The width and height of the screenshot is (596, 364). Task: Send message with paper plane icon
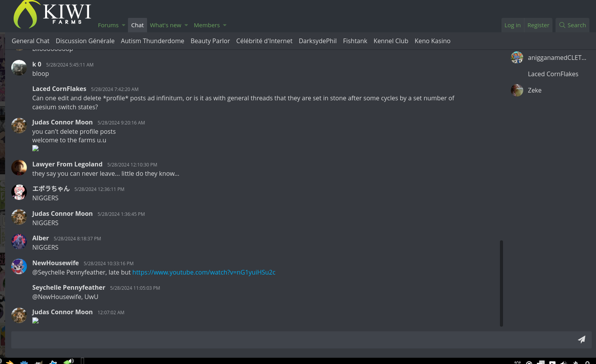(582, 339)
